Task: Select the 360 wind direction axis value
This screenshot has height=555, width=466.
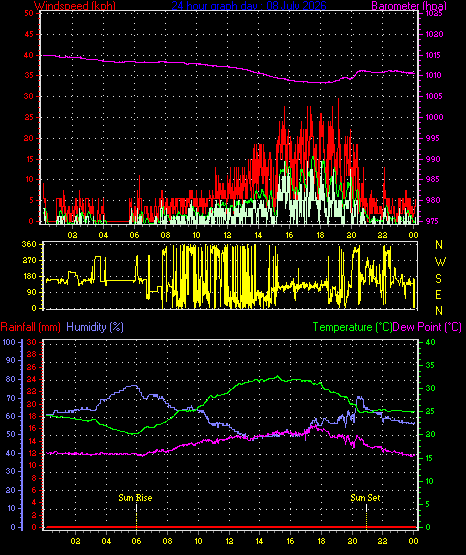Action: pyautogui.click(x=29, y=244)
